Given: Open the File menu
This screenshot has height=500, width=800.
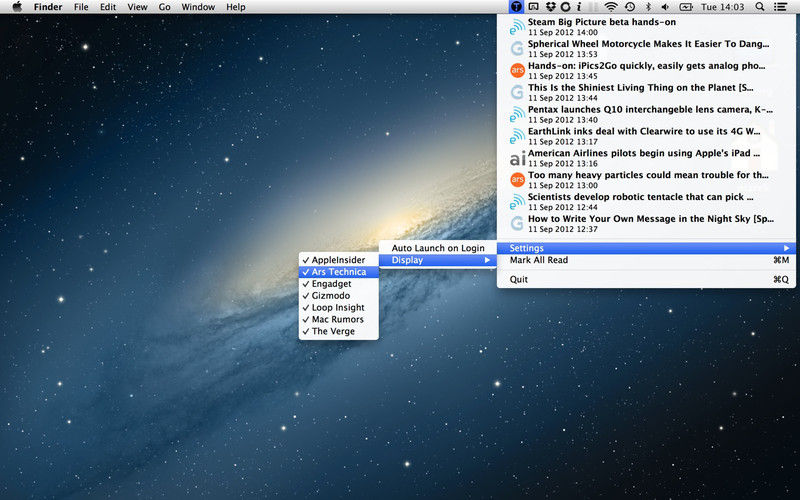Looking at the screenshot, I should click(81, 7).
